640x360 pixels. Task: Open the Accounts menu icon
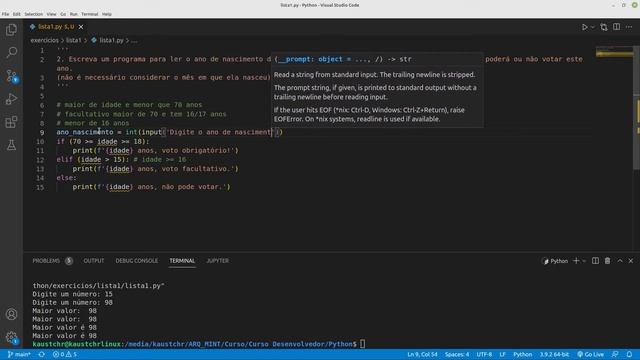coord(11,314)
